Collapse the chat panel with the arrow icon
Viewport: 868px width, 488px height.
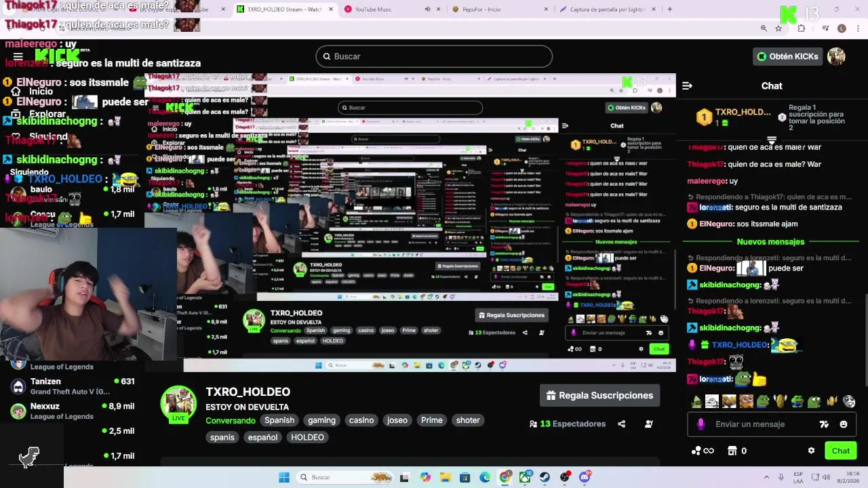click(687, 86)
